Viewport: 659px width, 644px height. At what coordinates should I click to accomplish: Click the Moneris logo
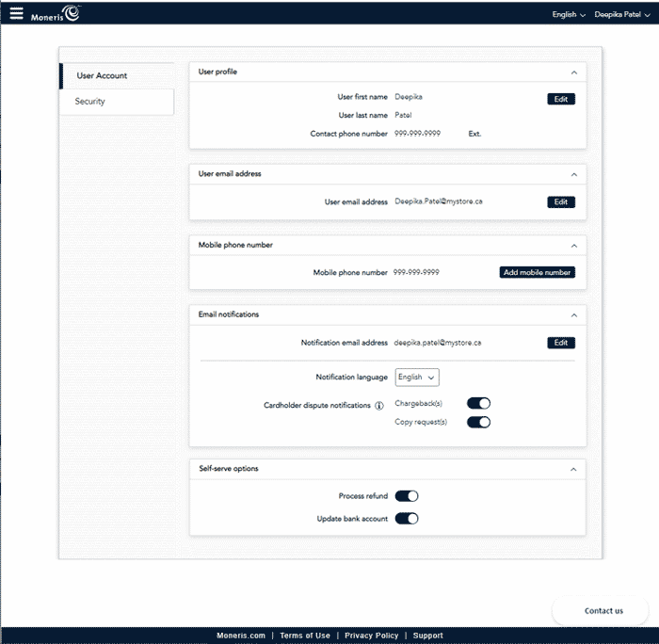click(56, 13)
